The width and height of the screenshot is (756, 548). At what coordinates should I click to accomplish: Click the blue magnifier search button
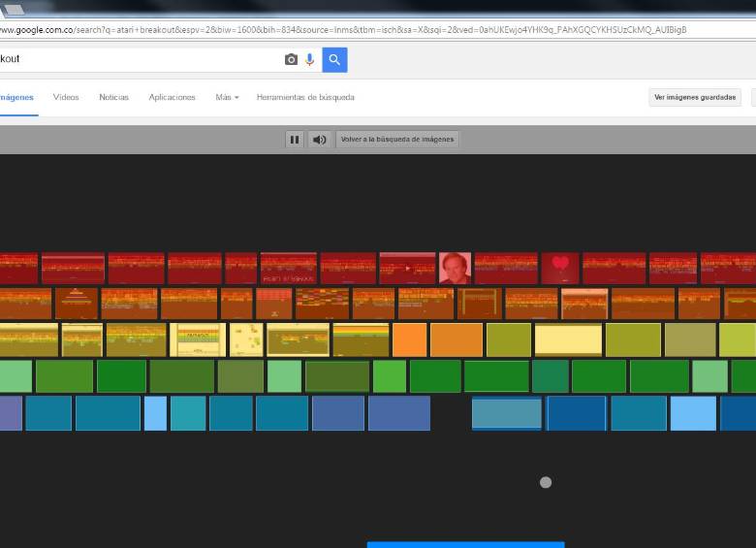tap(334, 60)
